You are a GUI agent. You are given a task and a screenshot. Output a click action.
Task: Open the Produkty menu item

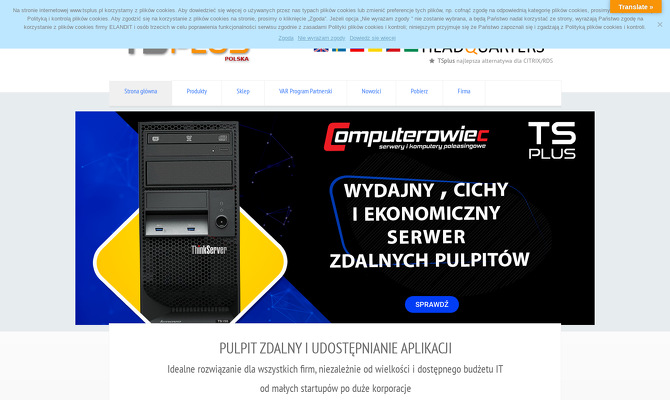197,91
